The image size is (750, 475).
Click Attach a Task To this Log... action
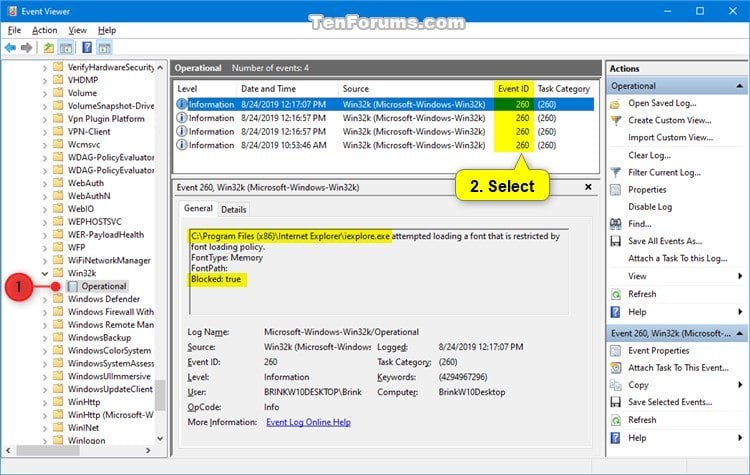pos(677,258)
